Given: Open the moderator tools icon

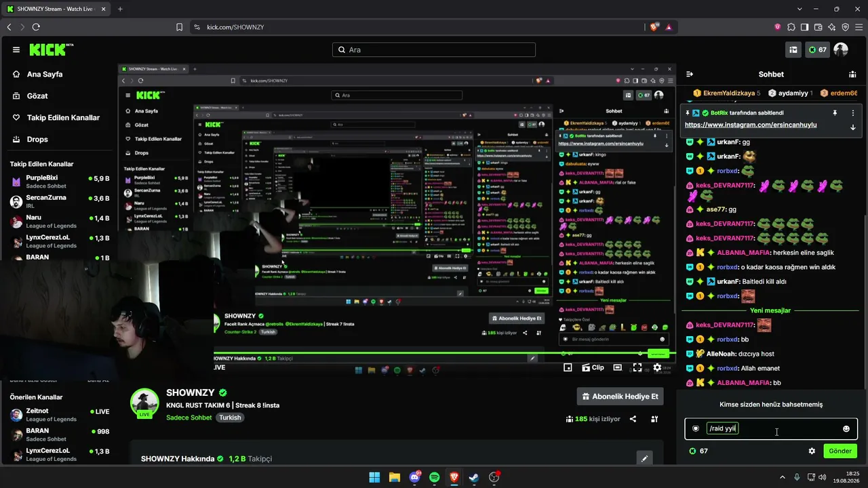Looking at the screenshot, I should pyautogui.click(x=654, y=419).
